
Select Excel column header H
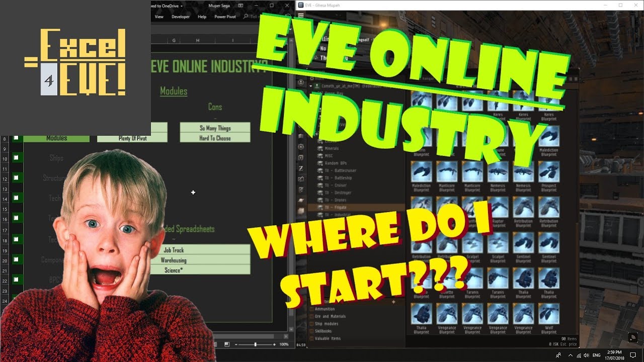197,40
